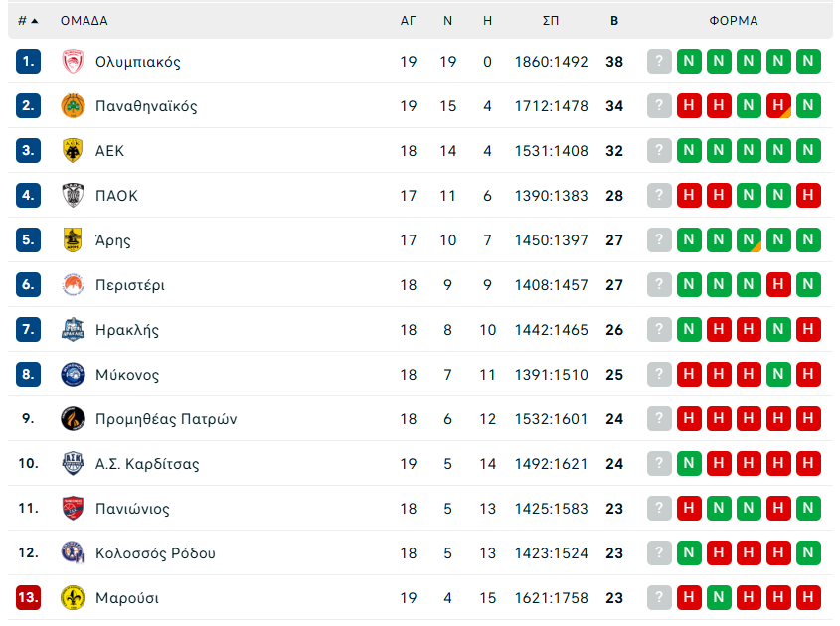This screenshot has height=626, width=840.
Task: Click the Προμηθέας Πατρών team logo
Action: point(73,419)
